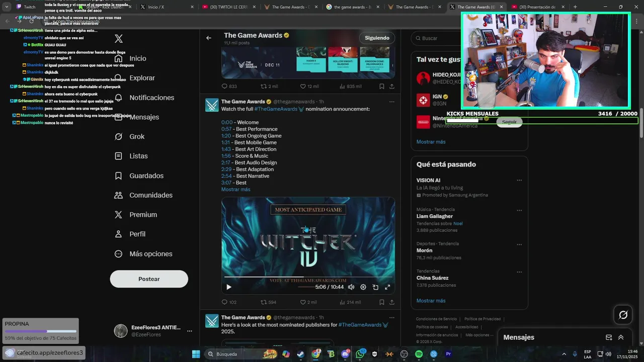Click the Perfil person icon in sidebar

[119, 234]
